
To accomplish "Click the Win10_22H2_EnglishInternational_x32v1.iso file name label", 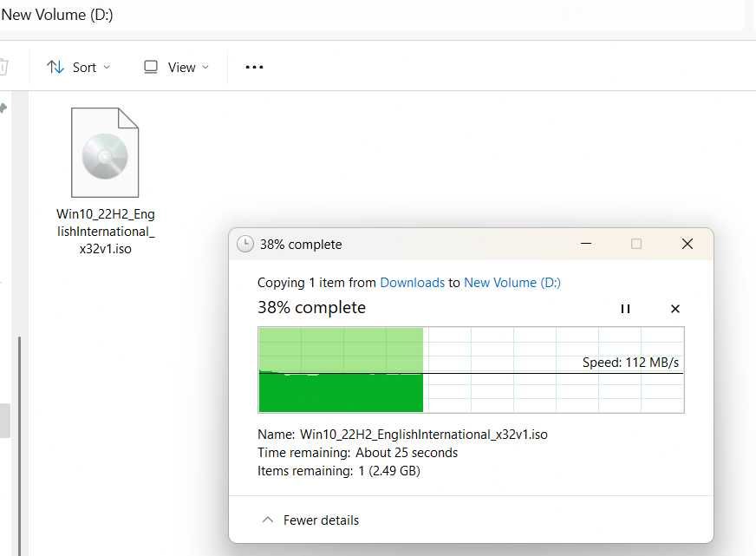I will 106,231.
